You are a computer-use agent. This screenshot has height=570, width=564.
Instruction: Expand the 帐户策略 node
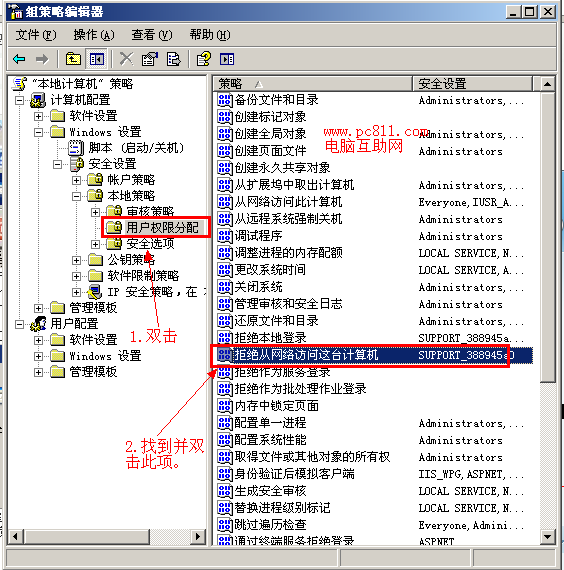pyautogui.click(x=76, y=180)
